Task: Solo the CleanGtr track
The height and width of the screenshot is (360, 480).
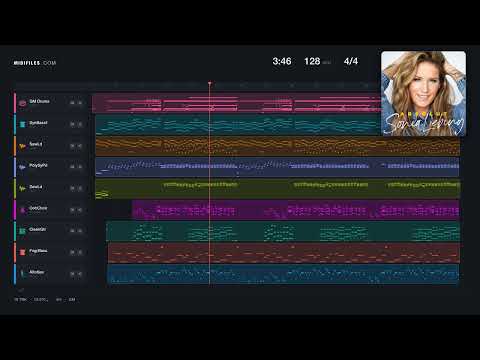Action: (80, 231)
